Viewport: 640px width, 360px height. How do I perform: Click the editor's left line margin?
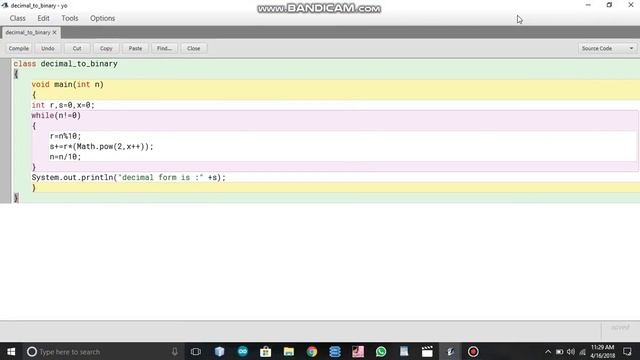pyautogui.click(x=5, y=131)
